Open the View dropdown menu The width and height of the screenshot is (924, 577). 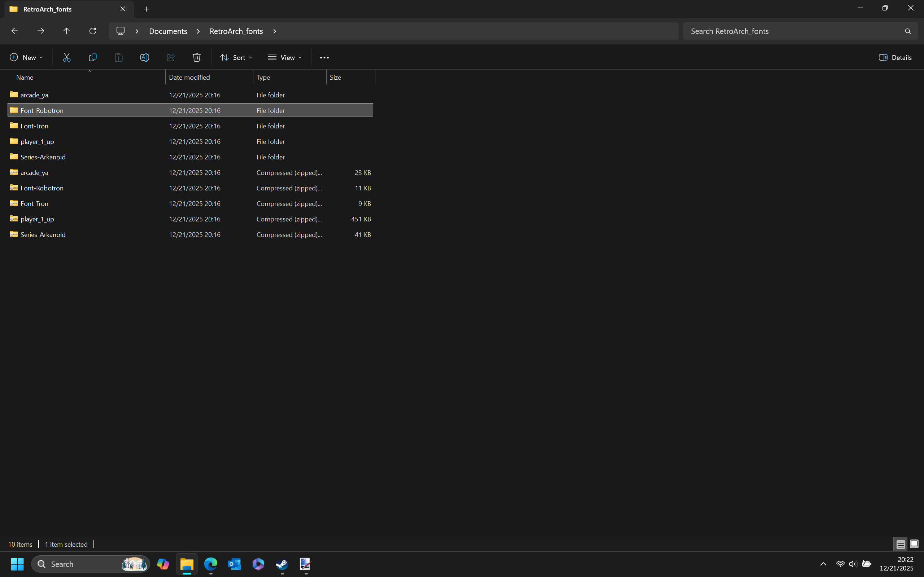pyautogui.click(x=284, y=57)
